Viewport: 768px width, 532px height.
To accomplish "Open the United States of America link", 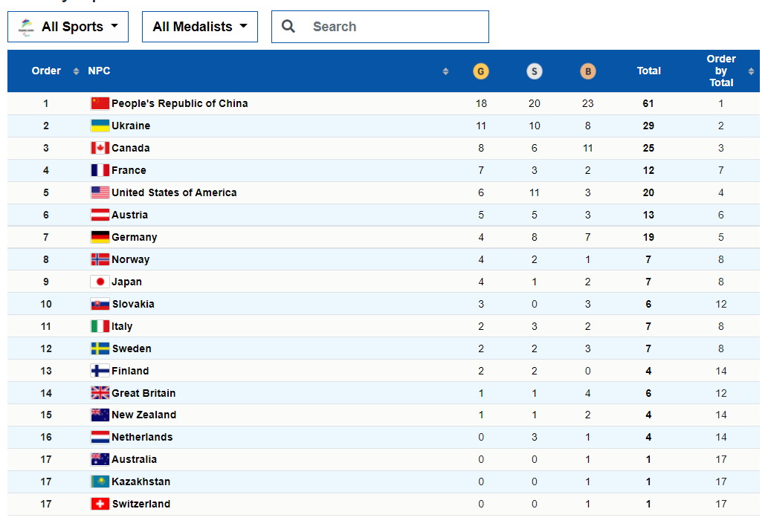I will click(174, 192).
